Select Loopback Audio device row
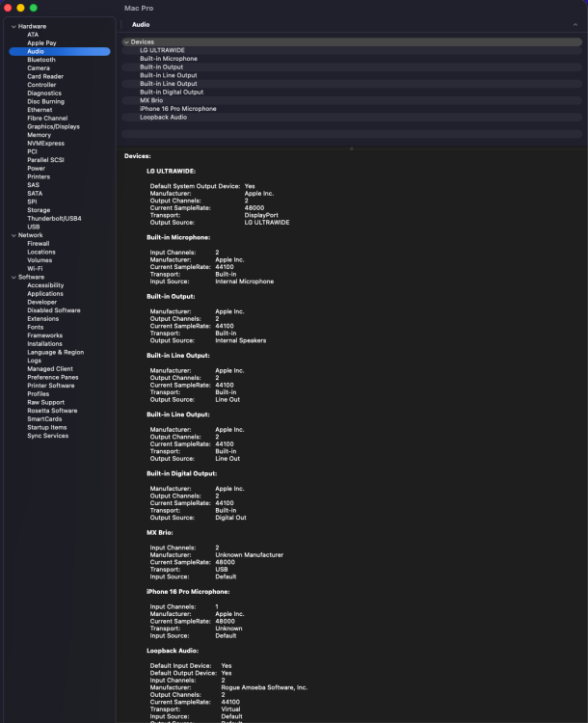This screenshot has width=588, height=723. (x=352, y=117)
